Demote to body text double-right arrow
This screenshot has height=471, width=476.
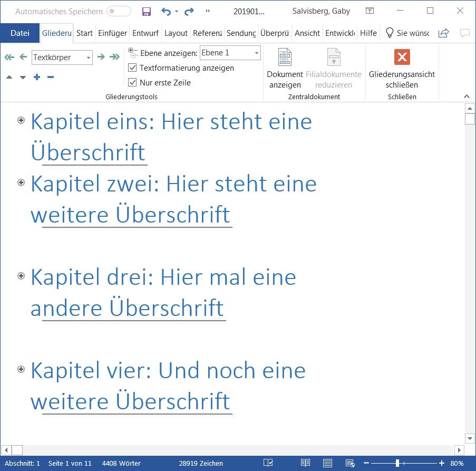tap(114, 57)
